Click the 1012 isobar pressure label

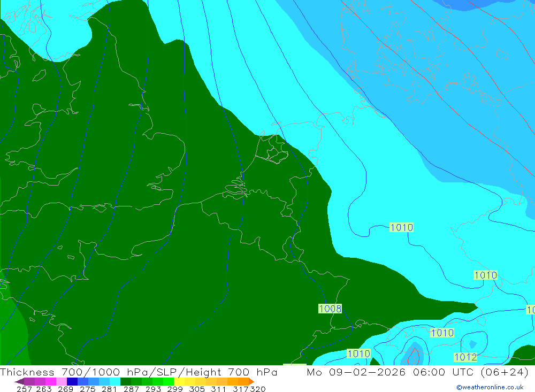point(465,357)
